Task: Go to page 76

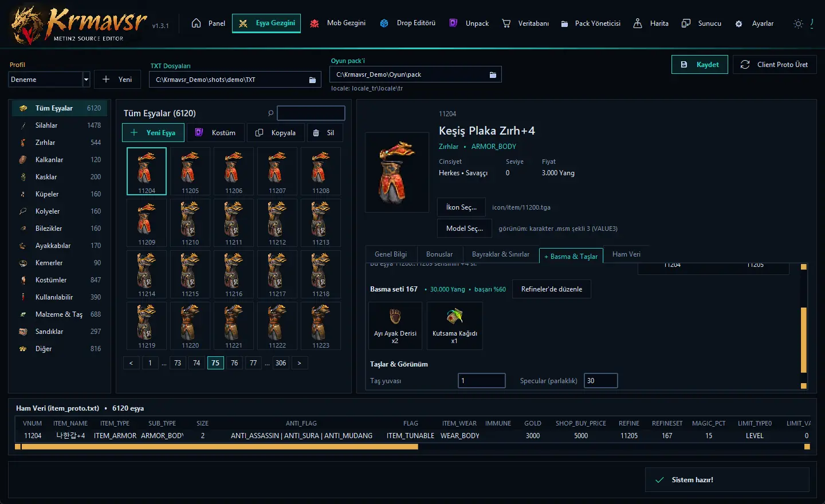Action: pos(234,363)
